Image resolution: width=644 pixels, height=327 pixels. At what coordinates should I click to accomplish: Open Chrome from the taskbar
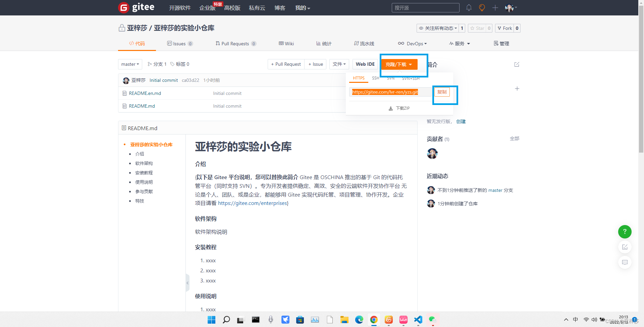tap(374, 320)
